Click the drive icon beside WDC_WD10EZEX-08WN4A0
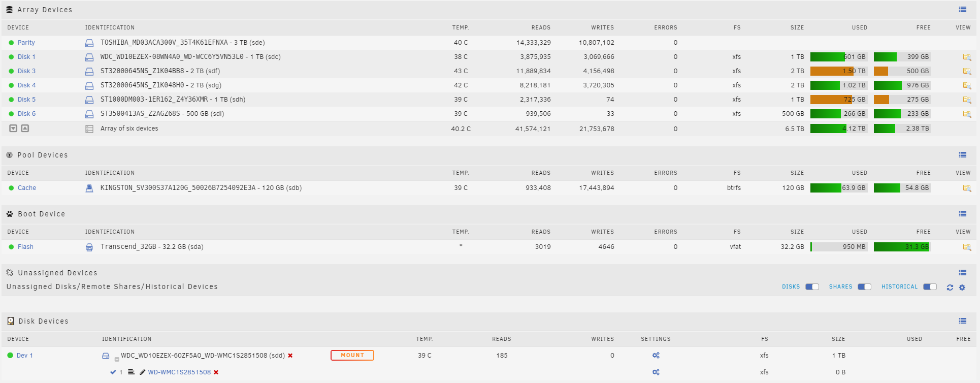This screenshot has height=383, width=980. tap(89, 57)
